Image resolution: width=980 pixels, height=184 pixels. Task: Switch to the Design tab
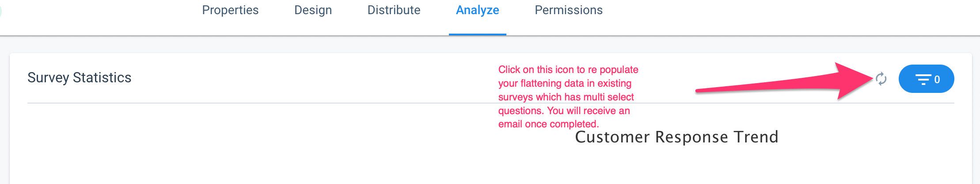pos(313,10)
